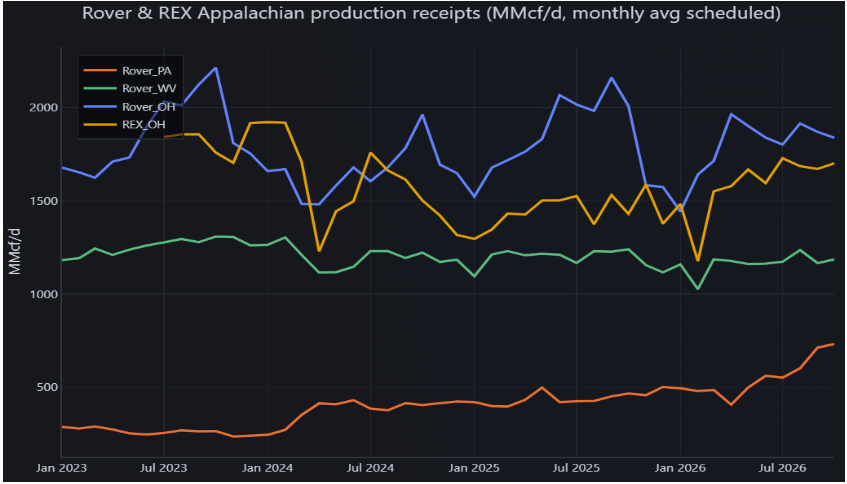Toggle the REX_OH legend entry

pyautogui.click(x=126, y=125)
